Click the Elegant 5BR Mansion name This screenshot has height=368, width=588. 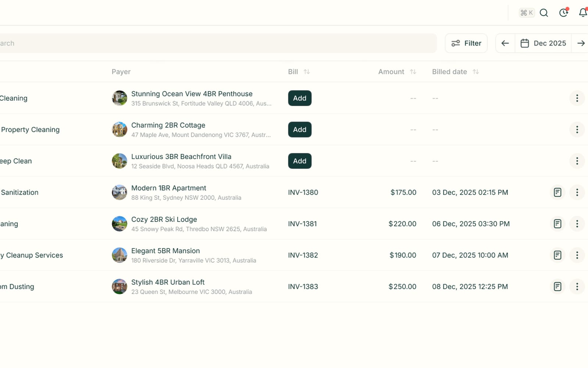(x=165, y=251)
